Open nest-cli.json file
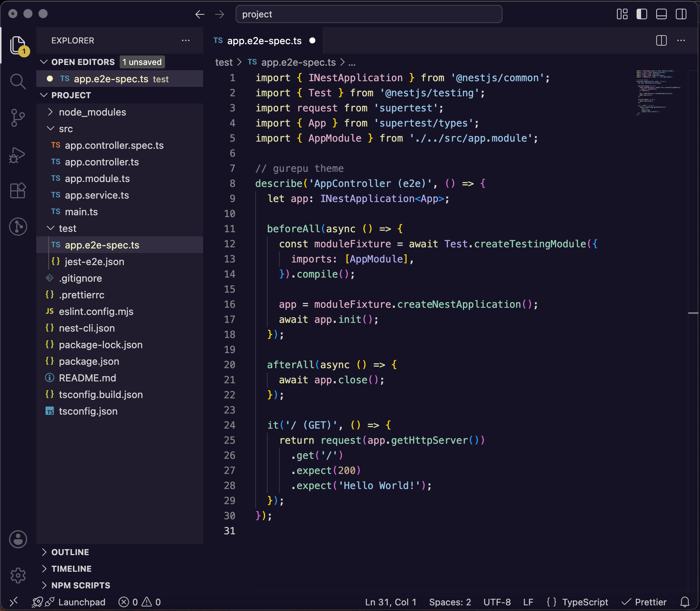The width and height of the screenshot is (700, 611). coord(120,328)
